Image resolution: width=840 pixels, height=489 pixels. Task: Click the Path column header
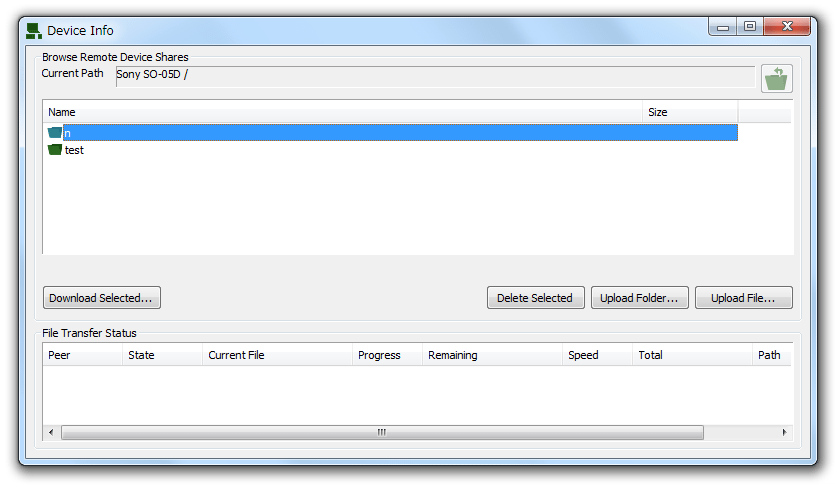coord(771,355)
